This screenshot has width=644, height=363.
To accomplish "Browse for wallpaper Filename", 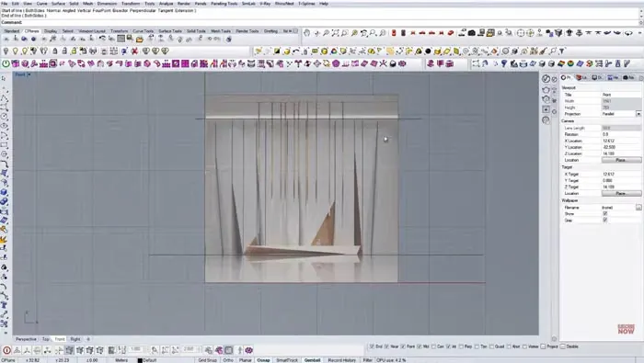I will point(638,208).
